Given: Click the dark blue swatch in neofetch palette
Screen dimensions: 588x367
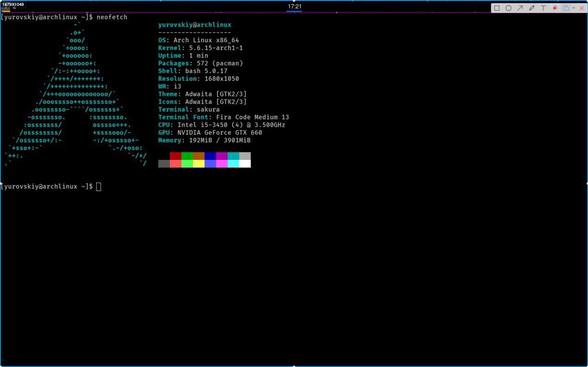Looking at the screenshot, I should tap(210, 156).
